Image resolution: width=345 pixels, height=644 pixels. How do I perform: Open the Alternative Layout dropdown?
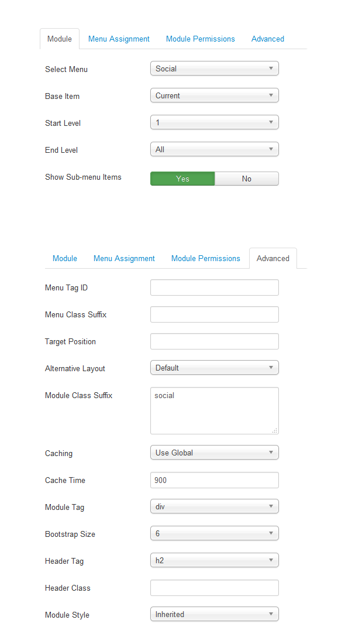tap(214, 368)
